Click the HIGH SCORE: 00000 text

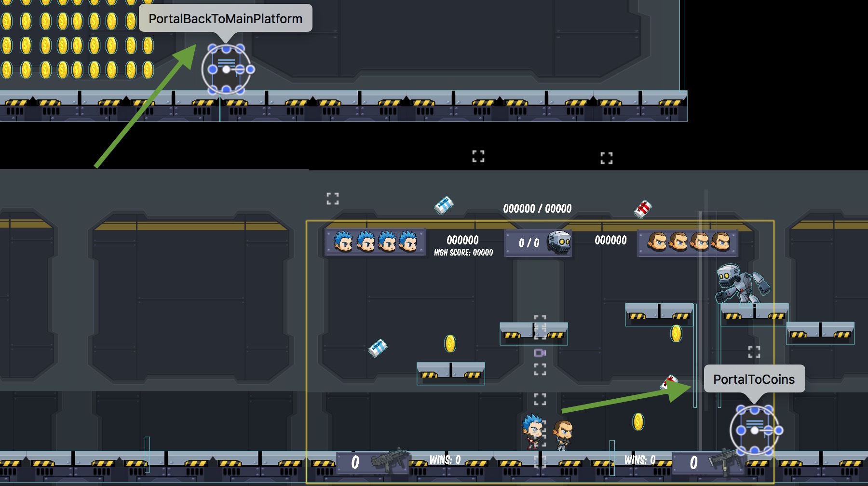(463, 253)
